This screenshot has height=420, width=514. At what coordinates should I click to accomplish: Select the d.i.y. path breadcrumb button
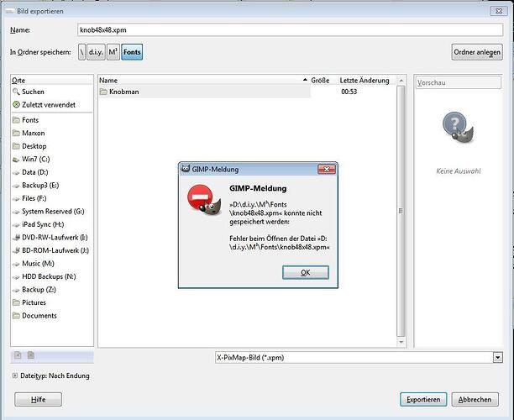point(96,52)
